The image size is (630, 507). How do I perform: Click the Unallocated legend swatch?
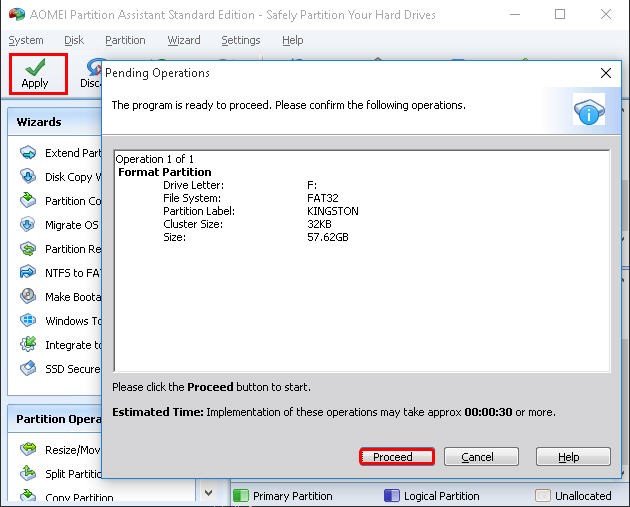[542, 496]
